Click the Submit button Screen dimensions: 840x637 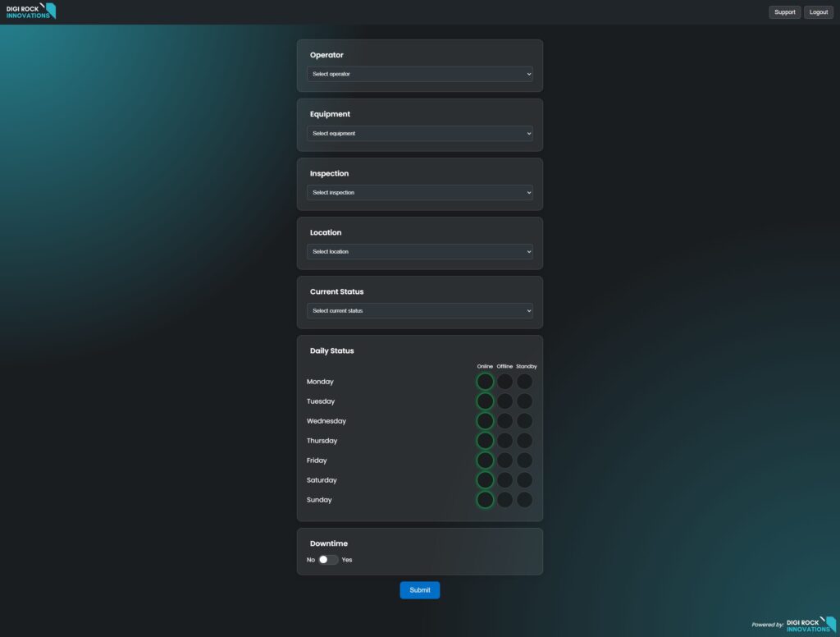[419, 590]
